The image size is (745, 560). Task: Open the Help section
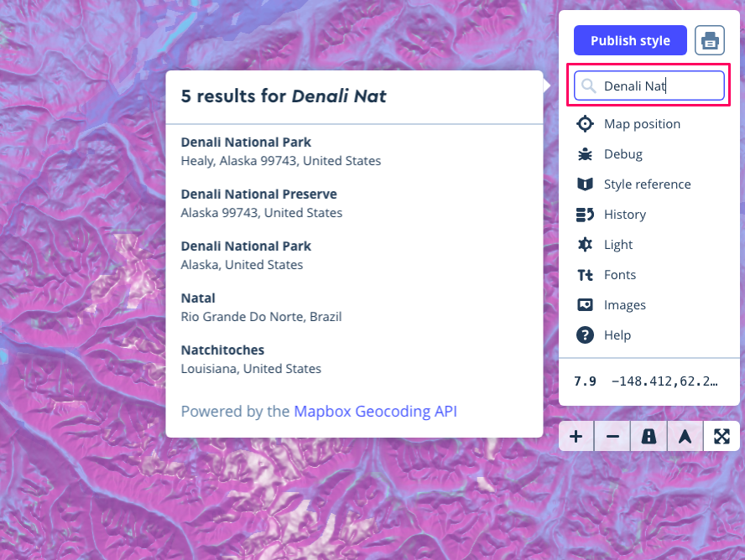pos(615,334)
